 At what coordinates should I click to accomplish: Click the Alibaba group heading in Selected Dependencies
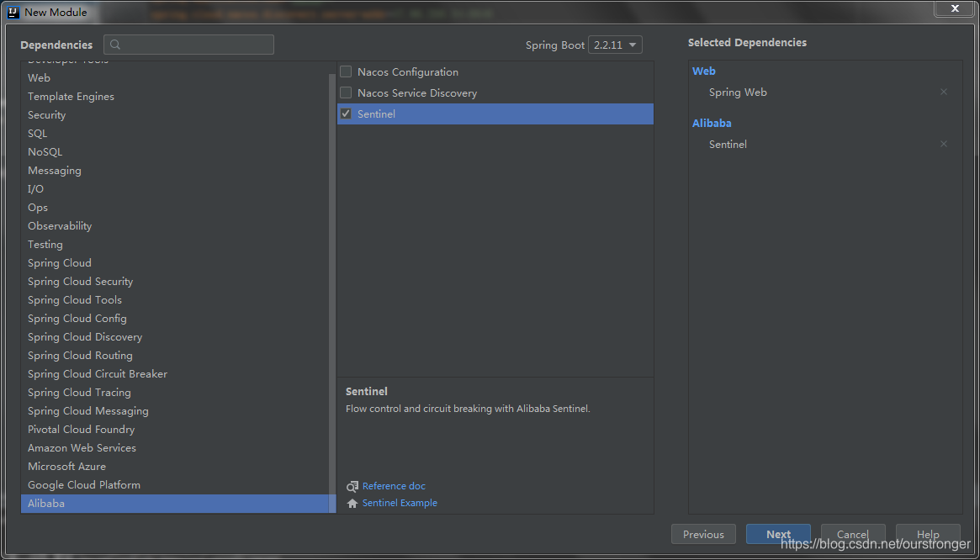pyautogui.click(x=712, y=123)
